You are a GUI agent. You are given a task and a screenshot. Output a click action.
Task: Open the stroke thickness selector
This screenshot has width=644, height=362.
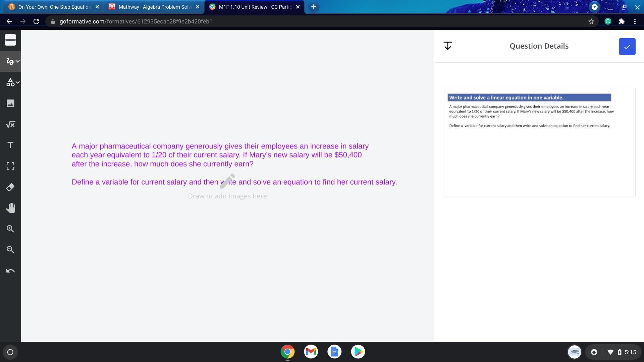pyautogui.click(x=10, y=40)
